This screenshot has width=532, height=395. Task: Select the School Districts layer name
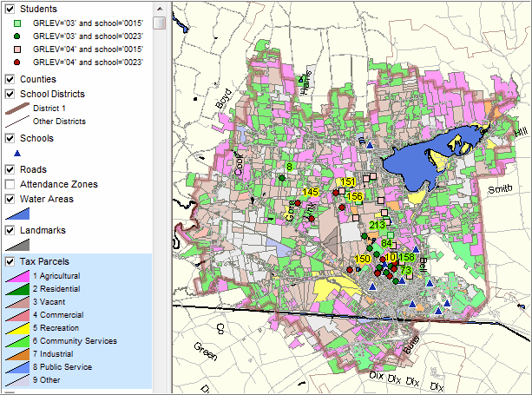[52, 94]
